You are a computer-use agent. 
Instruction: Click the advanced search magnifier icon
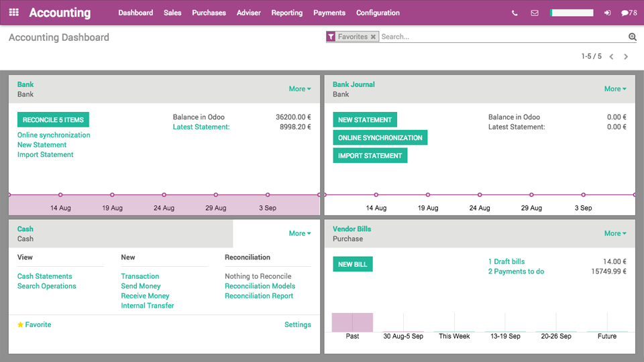pyautogui.click(x=632, y=37)
